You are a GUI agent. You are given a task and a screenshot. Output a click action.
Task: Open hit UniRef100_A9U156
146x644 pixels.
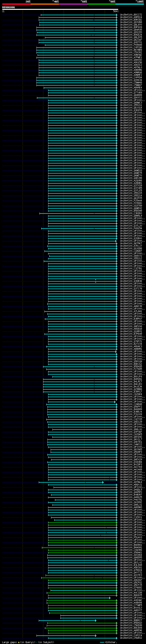click(131, 63)
